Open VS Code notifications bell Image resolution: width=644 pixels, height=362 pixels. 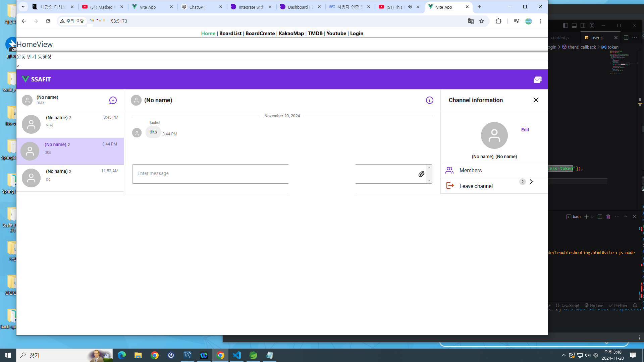click(x=635, y=305)
